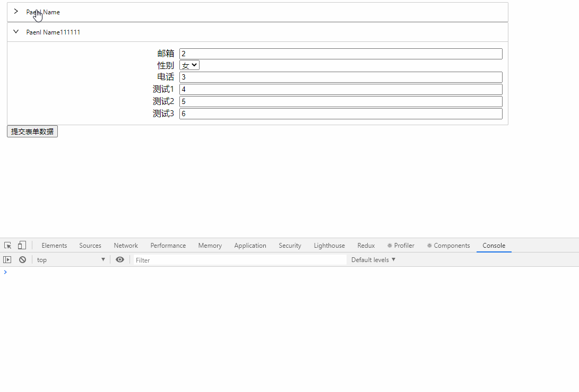Create live expression with eye icon
Screen dimensions: 579x392
pos(120,260)
